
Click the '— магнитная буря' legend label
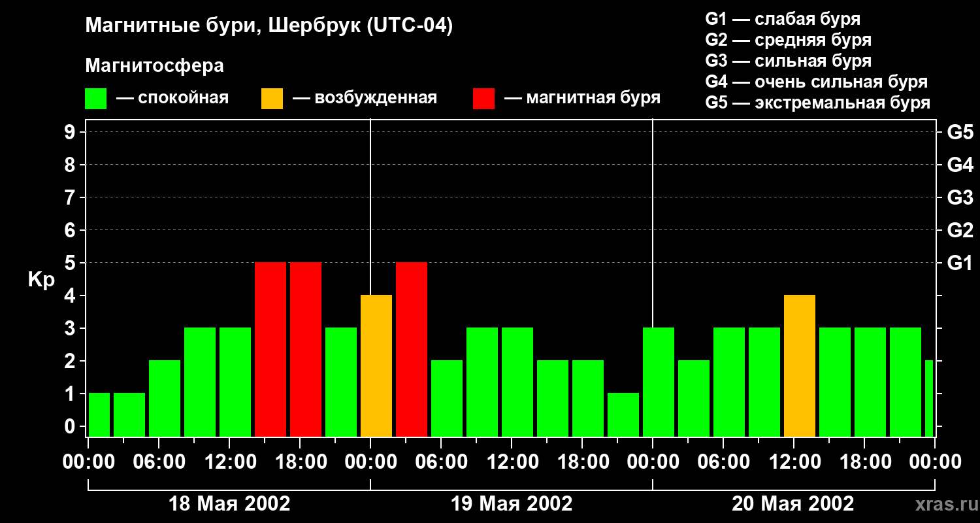(x=583, y=98)
